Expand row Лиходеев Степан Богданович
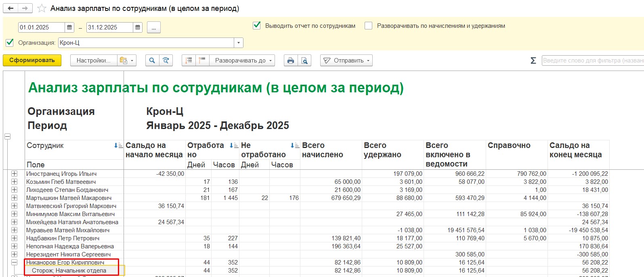Image resolution: width=644 pixels, height=277 pixels. point(15,190)
